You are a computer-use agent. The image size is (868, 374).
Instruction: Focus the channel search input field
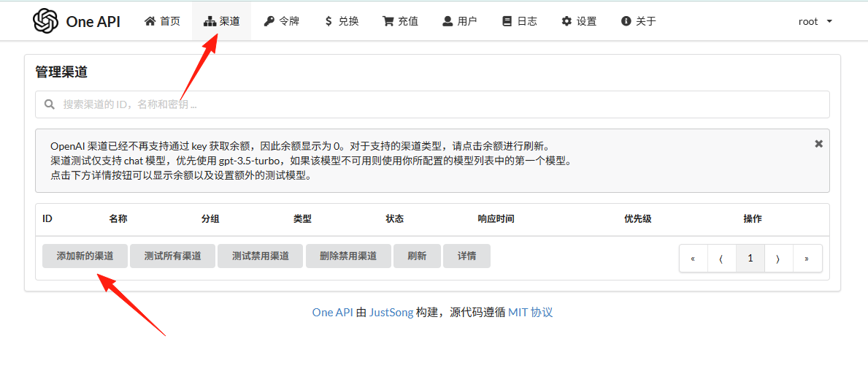click(x=432, y=104)
